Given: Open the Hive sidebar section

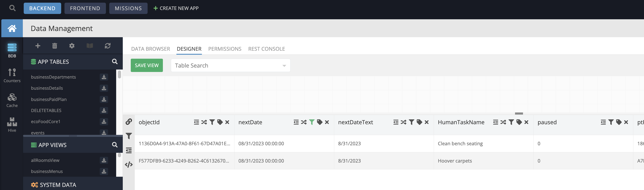Looking at the screenshot, I should (12, 125).
